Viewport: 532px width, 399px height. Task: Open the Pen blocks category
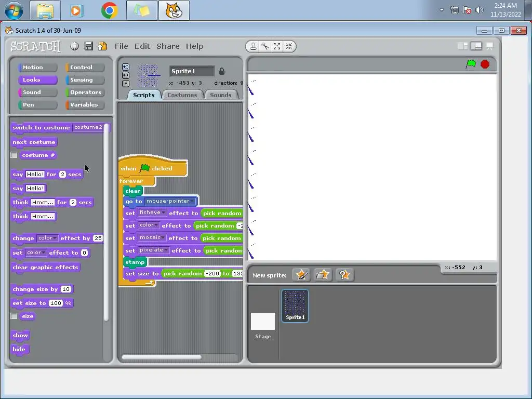pyautogui.click(x=37, y=105)
